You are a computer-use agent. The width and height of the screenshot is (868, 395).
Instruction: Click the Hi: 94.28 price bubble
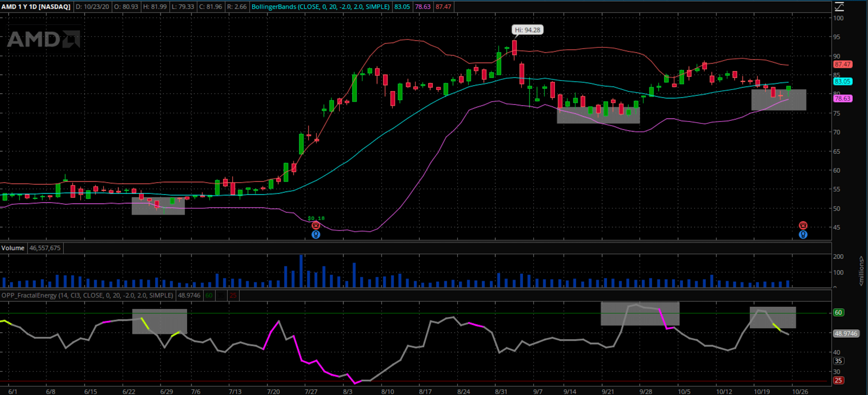pyautogui.click(x=527, y=30)
